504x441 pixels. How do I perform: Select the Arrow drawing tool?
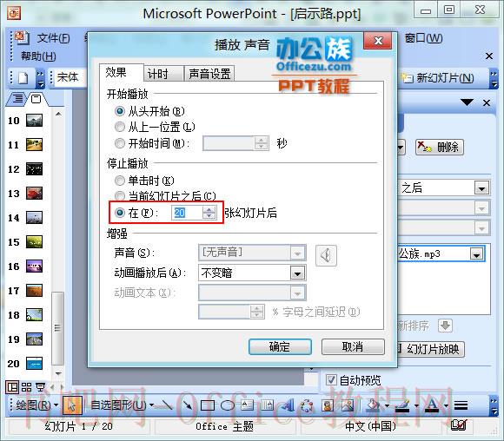(x=187, y=405)
